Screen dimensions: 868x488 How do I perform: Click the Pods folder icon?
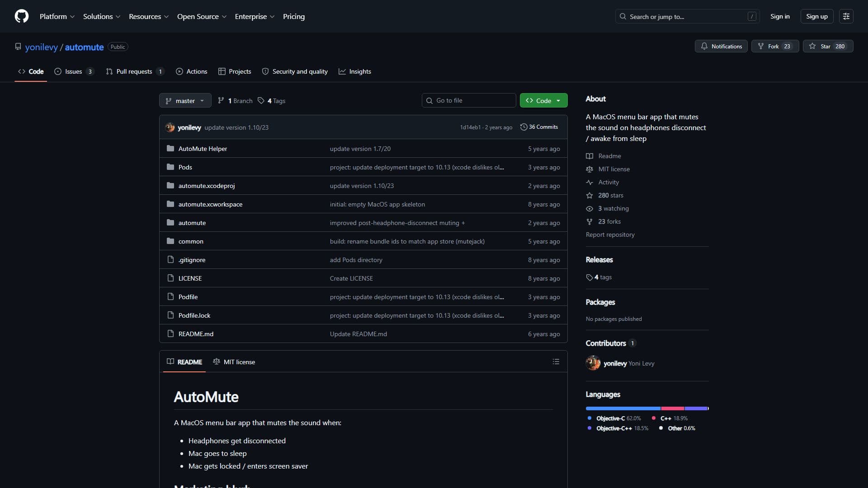click(x=170, y=167)
